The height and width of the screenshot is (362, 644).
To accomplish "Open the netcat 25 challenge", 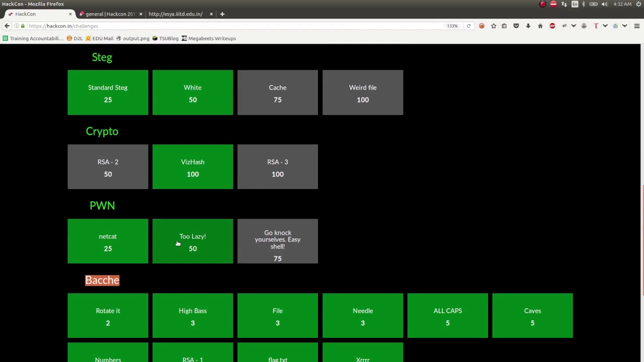I will point(108,241).
